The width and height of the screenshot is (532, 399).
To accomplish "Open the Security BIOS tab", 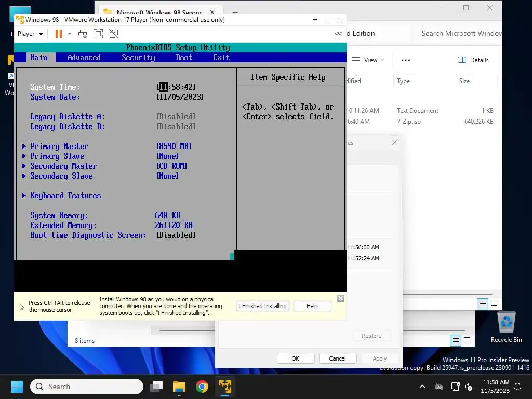I will tap(138, 57).
